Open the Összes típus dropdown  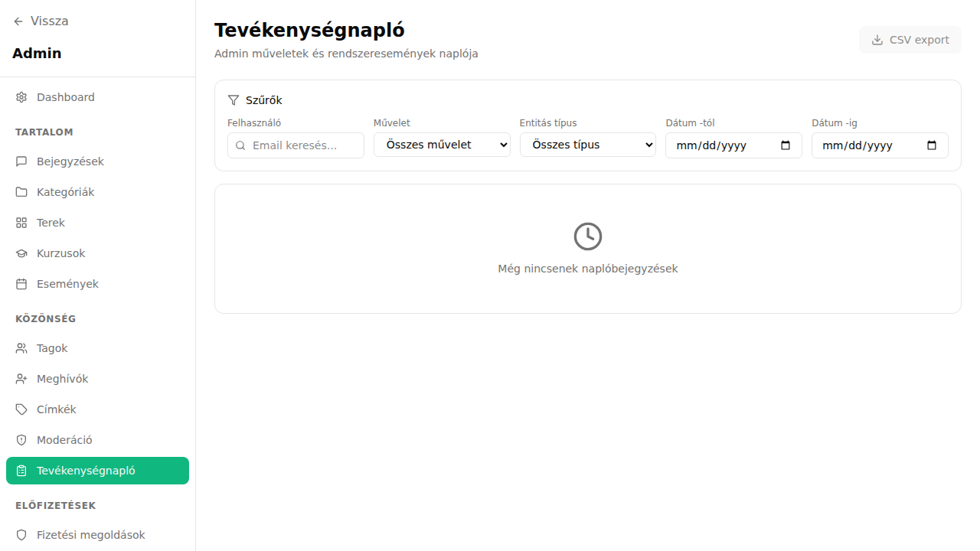(x=587, y=145)
